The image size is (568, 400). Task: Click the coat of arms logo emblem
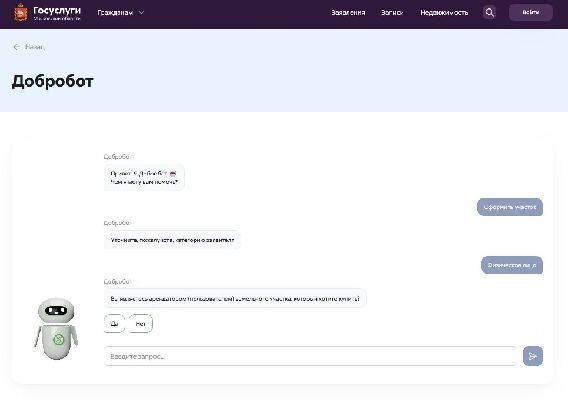click(x=21, y=13)
